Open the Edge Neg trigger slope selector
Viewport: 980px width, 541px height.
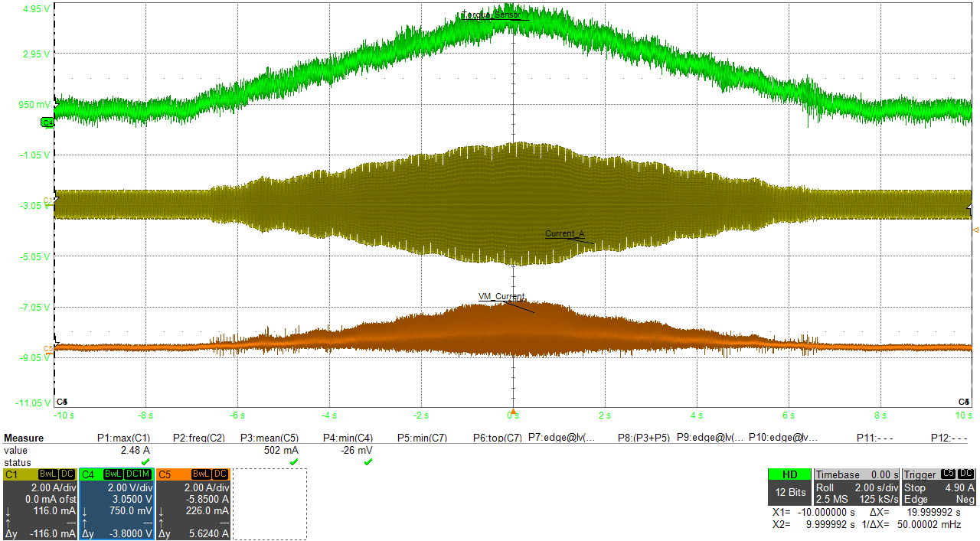pyautogui.click(x=916, y=500)
